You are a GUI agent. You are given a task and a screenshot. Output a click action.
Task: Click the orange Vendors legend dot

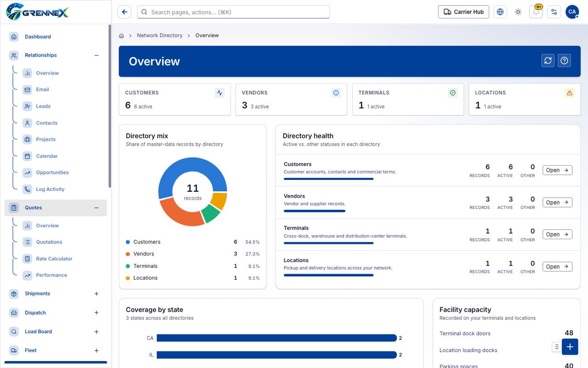128,254
